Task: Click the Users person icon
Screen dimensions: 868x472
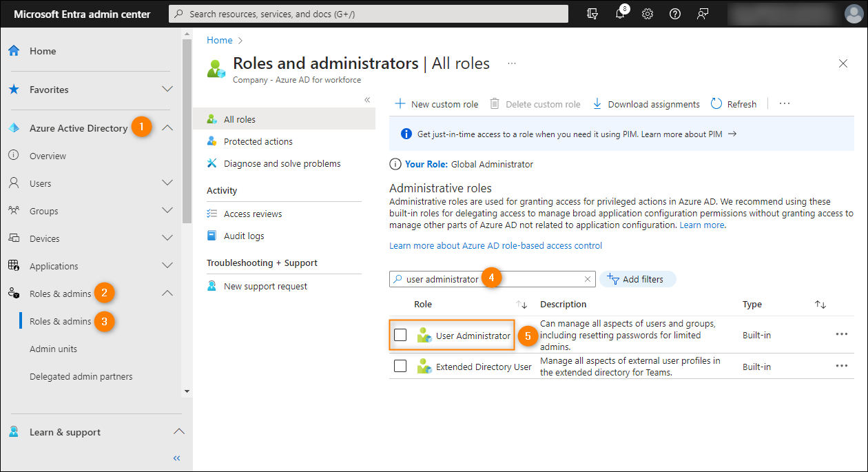Action: click(14, 183)
